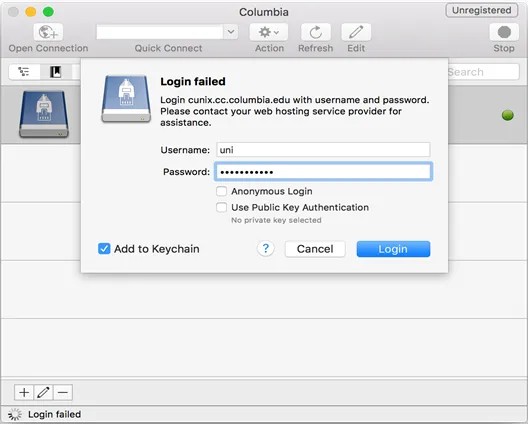Click the blue Login button

pyautogui.click(x=393, y=249)
